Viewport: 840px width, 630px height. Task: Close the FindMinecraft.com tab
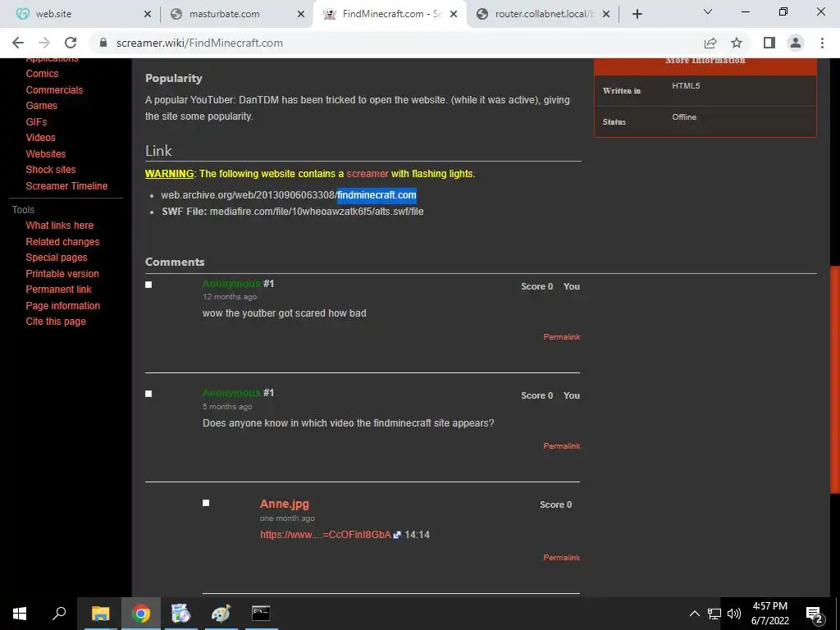454,15
